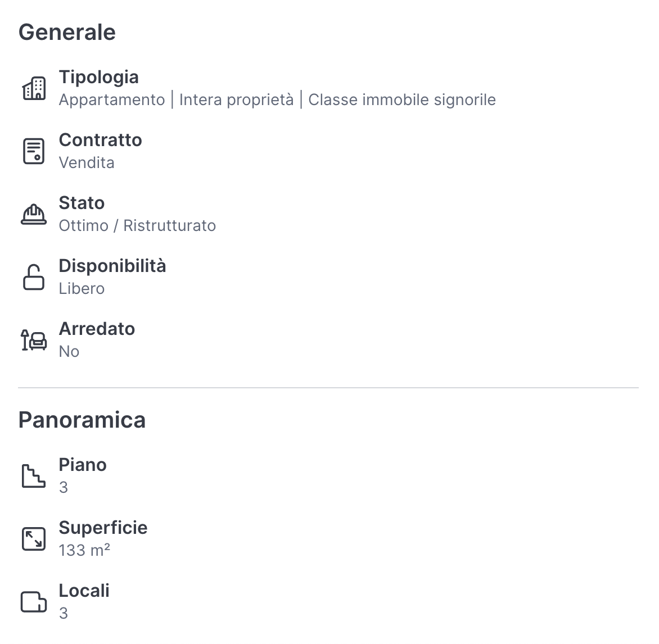Click the building icon beside Tipologia
This screenshot has height=644, width=659.
pyautogui.click(x=34, y=88)
